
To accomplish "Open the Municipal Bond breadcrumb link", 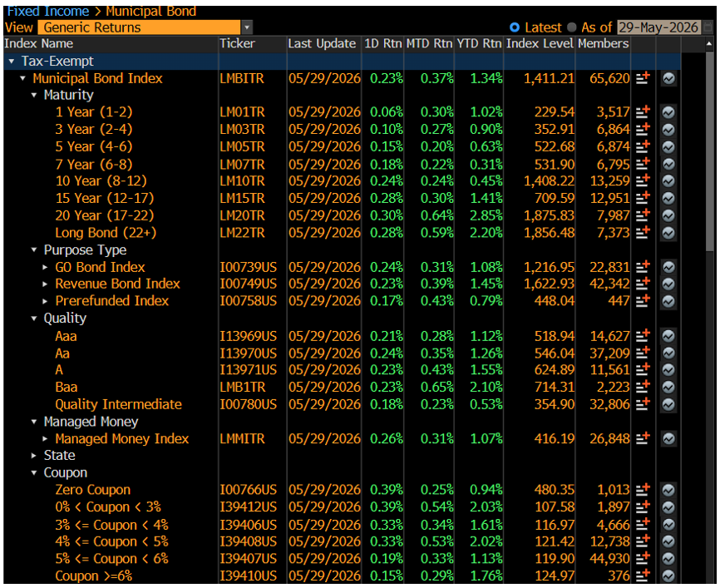I will pos(151,11).
